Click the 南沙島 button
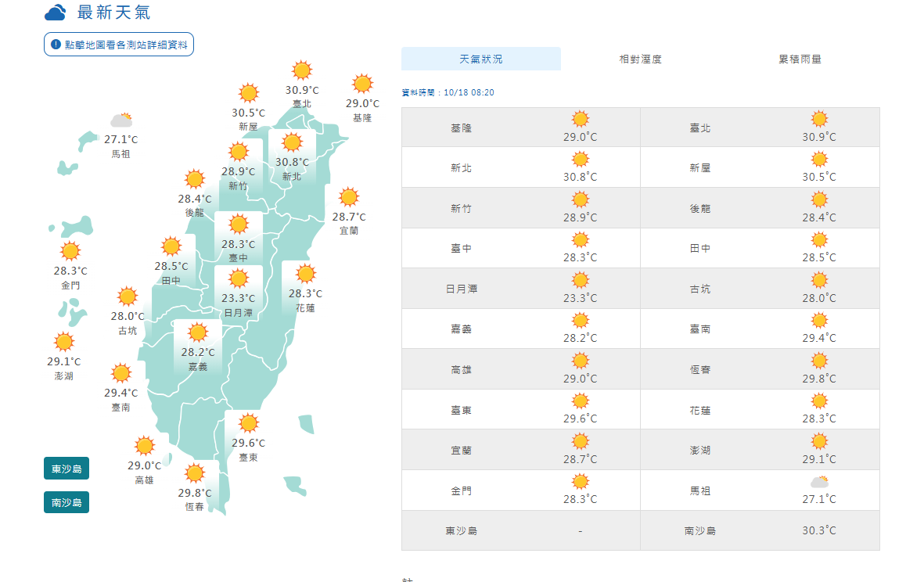Screen dimensions: 924x582 67,502
